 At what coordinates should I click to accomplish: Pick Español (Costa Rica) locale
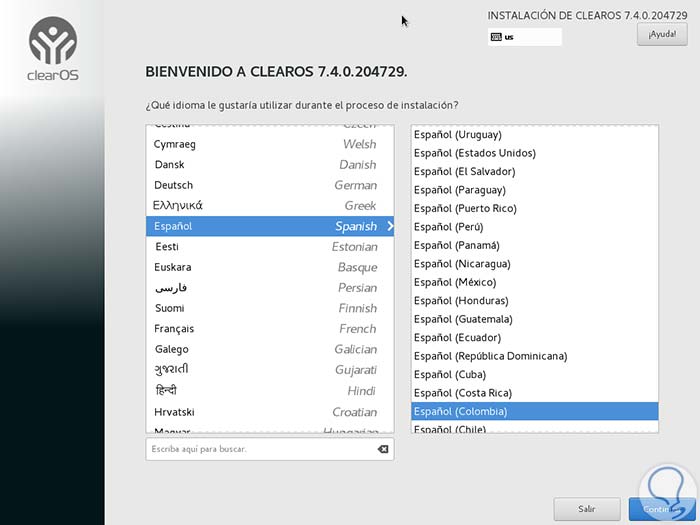click(534, 393)
